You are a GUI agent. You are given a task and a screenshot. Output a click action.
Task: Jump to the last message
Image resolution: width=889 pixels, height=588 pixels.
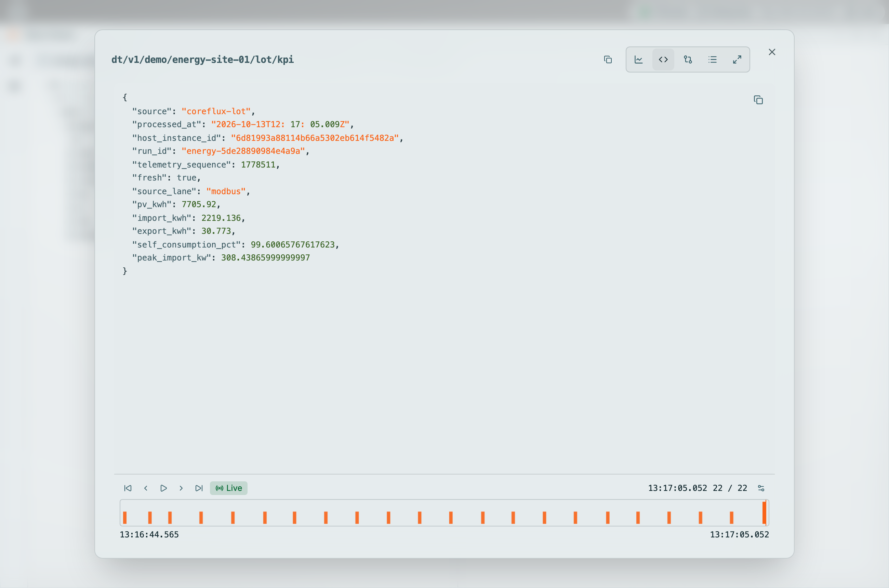(199, 488)
